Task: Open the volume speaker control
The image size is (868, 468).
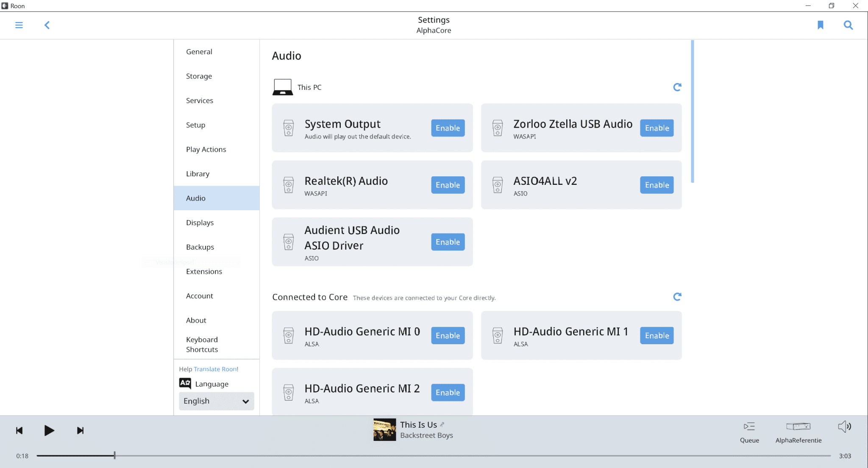Action: [x=845, y=426]
